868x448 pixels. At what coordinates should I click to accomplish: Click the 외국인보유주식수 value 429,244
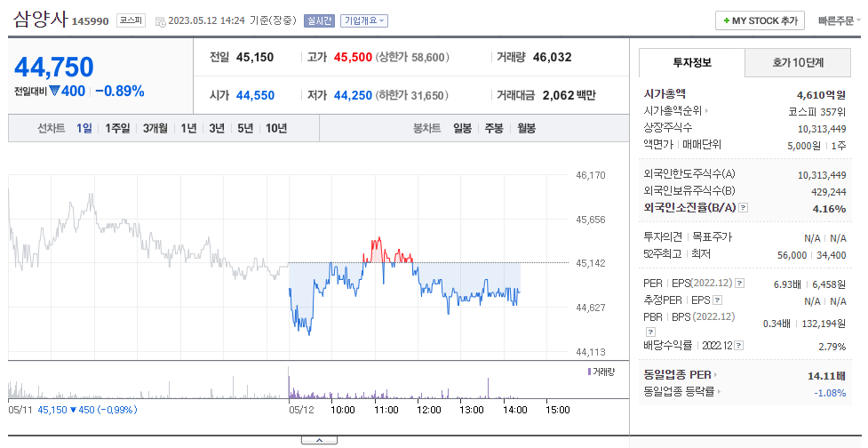click(x=829, y=192)
